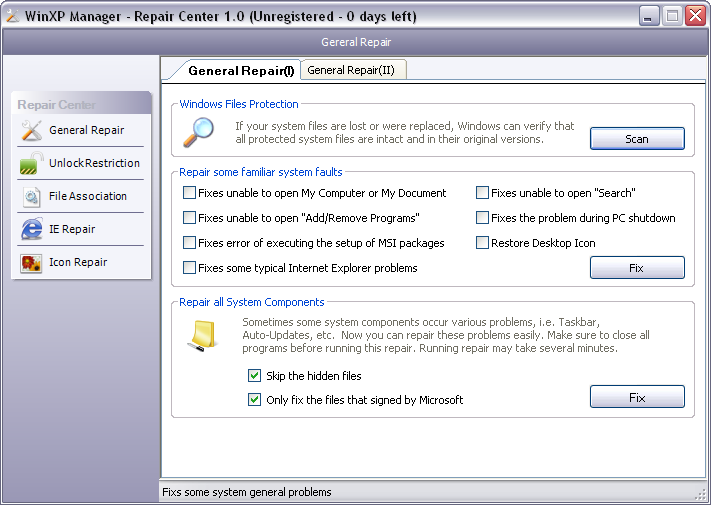Click Fix button for familiar system faults
Image resolution: width=711 pixels, height=505 pixels.
point(637,268)
